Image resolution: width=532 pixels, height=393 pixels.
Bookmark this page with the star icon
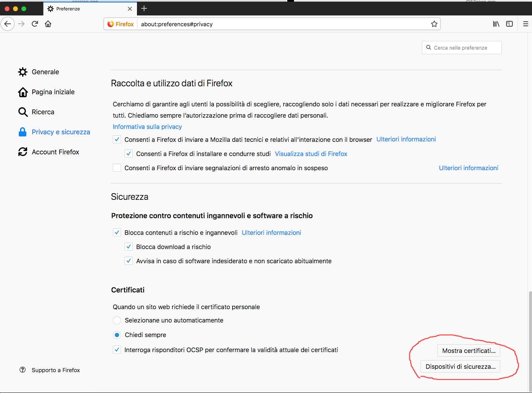click(434, 24)
